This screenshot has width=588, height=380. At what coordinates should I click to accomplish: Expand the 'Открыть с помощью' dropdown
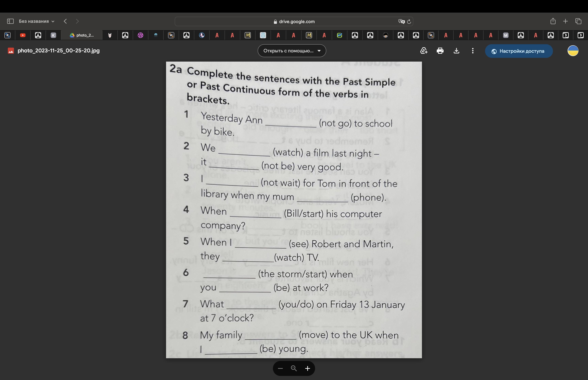coord(292,51)
